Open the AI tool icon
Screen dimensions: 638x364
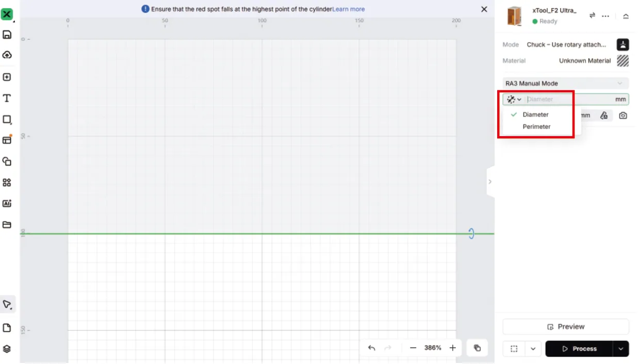coord(7,204)
